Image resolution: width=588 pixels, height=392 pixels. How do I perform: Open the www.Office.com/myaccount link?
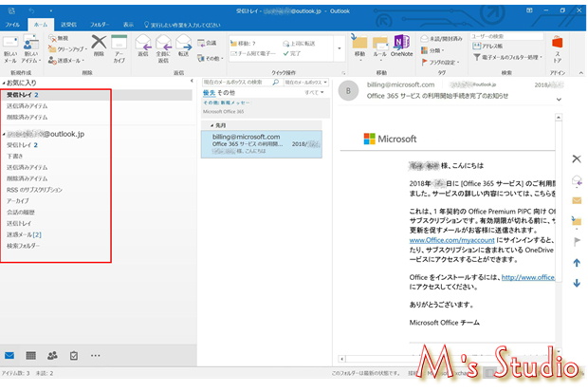pos(451,240)
